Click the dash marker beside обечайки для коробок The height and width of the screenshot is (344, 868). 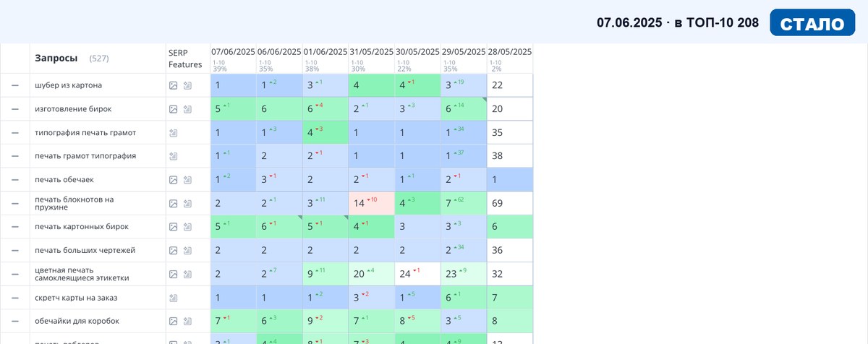14,322
